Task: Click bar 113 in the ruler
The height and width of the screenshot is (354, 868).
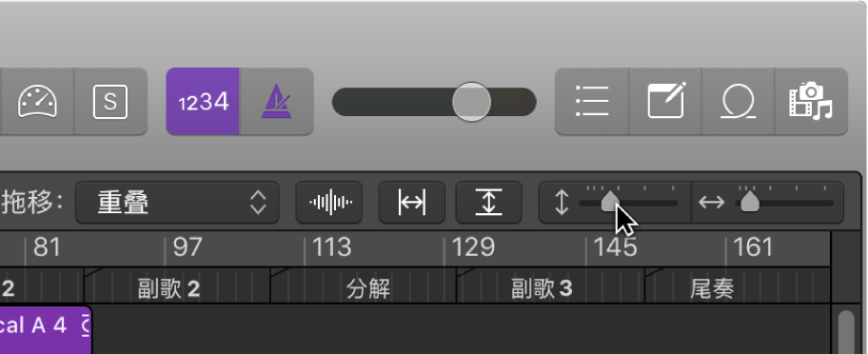Action: (331, 247)
